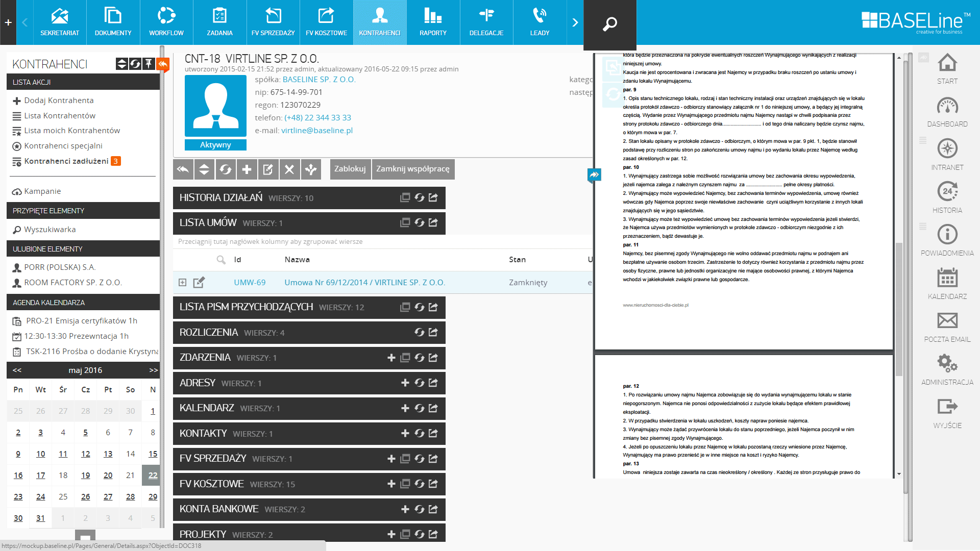980x551 pixels.
Task: Open the FV Kosztowe module
Action: (326, 22)
